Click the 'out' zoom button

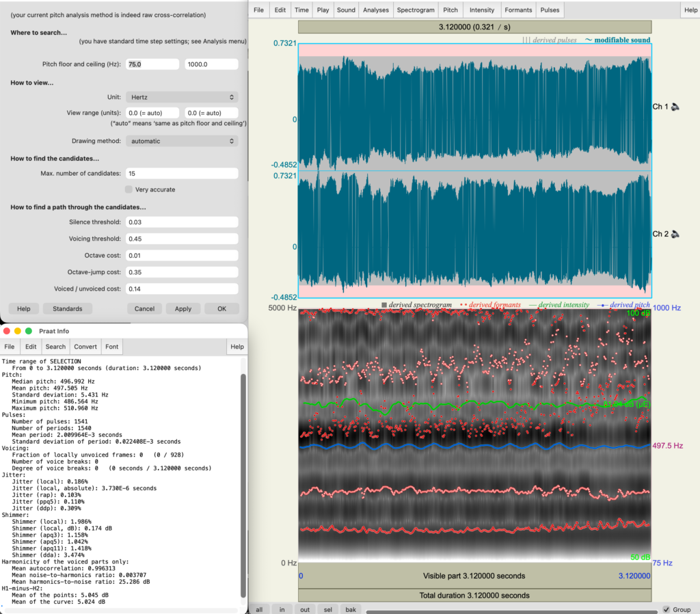(305, 609)
